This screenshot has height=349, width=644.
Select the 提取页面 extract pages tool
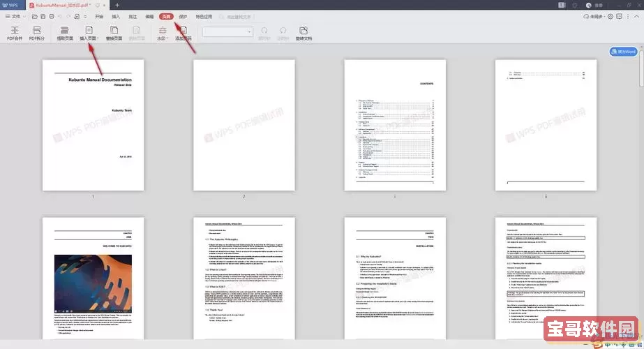(64, 33)
